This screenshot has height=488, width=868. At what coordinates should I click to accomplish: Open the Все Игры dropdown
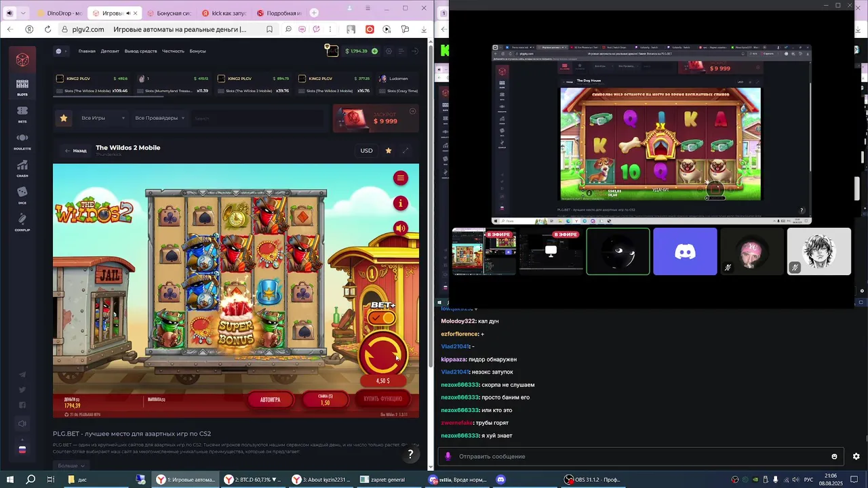[102, 118]
